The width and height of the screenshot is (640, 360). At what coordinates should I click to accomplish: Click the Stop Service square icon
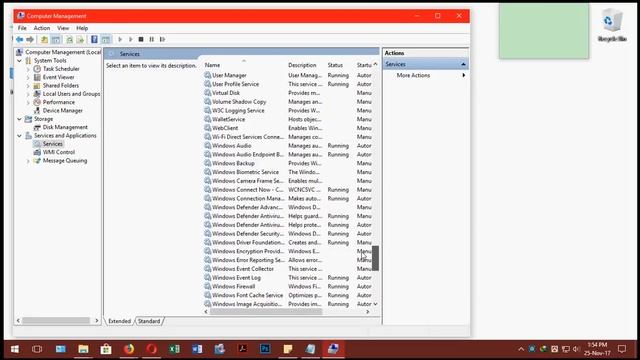click(x=141, y=40)
